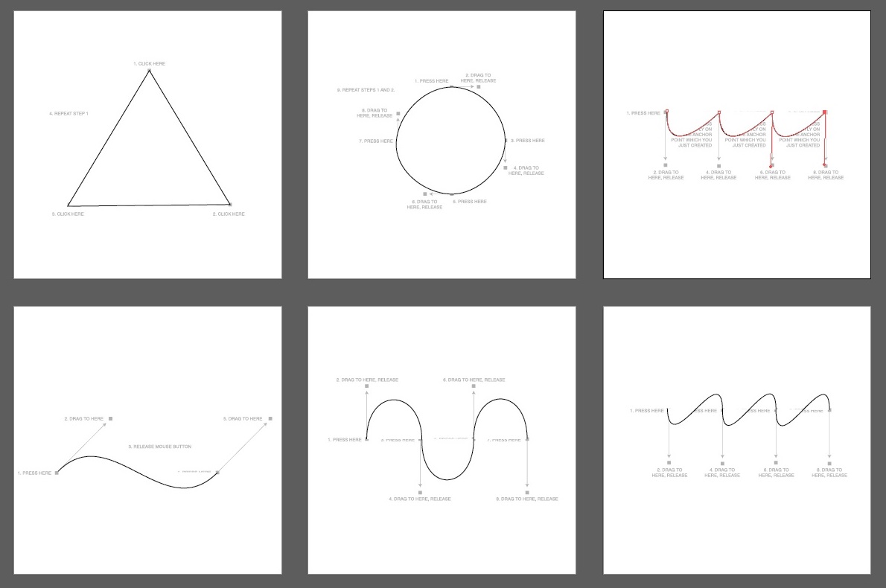The image size is (886, 588).
Task: Click the triangle's top anchor point
Action: click(149, 71)
